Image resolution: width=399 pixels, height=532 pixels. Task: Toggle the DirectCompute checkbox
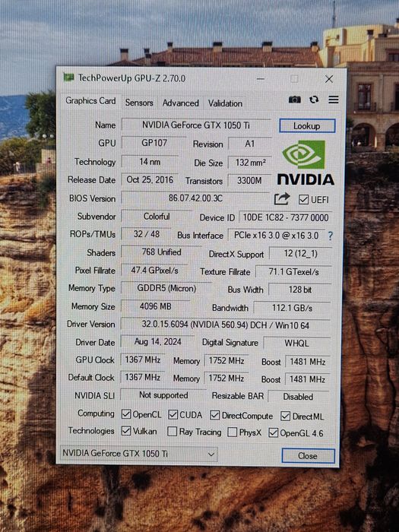[215, 415]
